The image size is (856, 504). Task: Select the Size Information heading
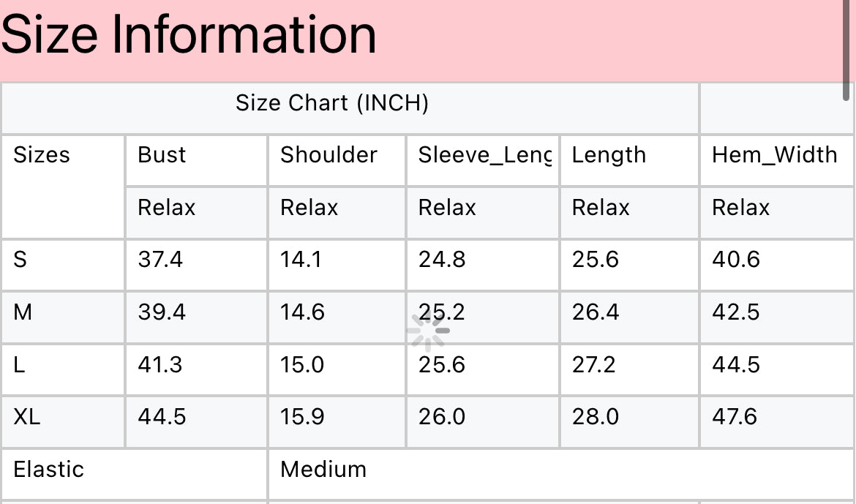(x=189, y=35)
